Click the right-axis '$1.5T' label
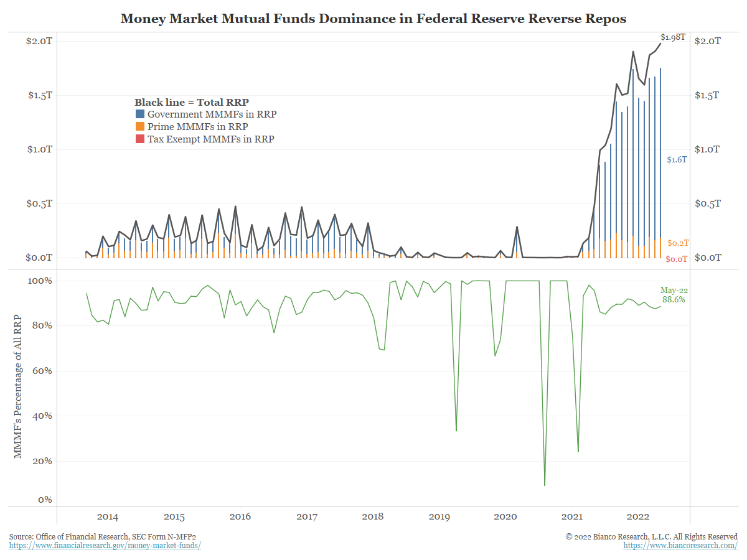The image size is (747, 560). point(708,95)
